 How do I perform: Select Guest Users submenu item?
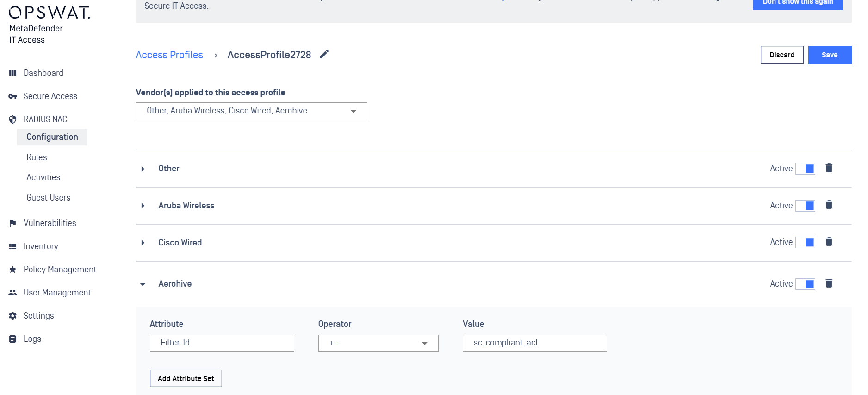point(49,198)
